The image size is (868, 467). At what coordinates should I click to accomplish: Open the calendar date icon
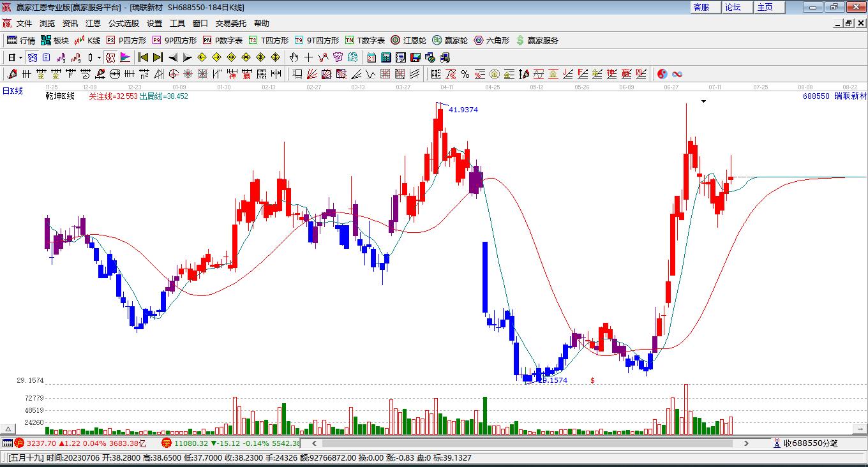(x=371, y=57)
